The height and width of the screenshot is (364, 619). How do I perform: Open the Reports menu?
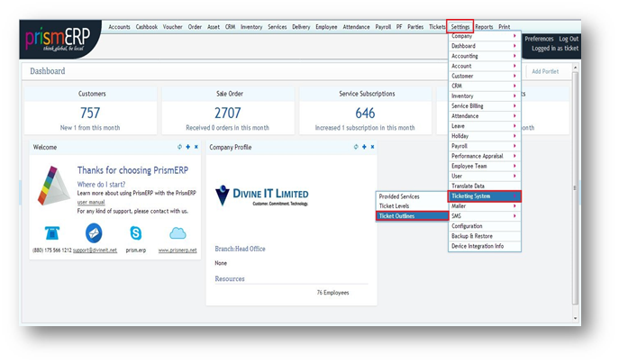point(484,27)
